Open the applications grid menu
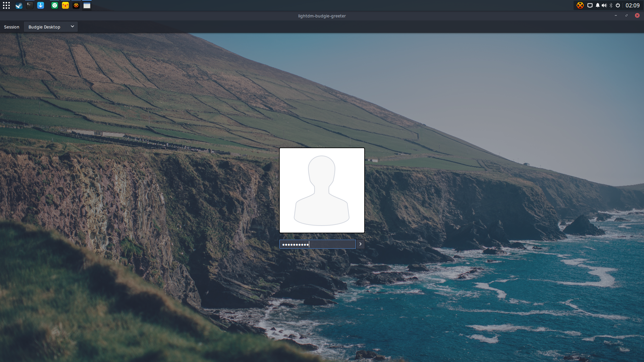This screenshot has width=644, height=362. [6, 5]
